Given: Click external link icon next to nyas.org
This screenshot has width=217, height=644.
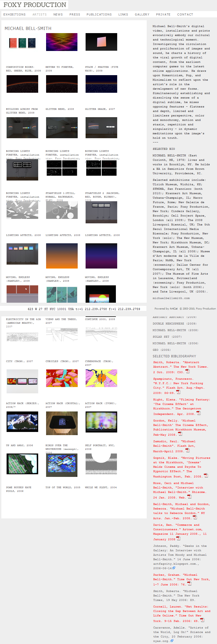Looking at the screenshot, I should pos(172,641).
